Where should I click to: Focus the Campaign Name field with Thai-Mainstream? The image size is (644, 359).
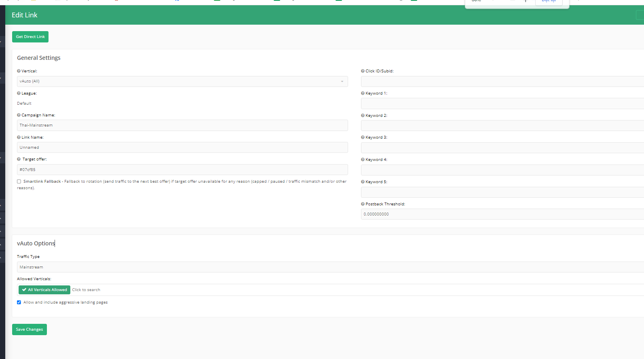(x=182, y=125)
